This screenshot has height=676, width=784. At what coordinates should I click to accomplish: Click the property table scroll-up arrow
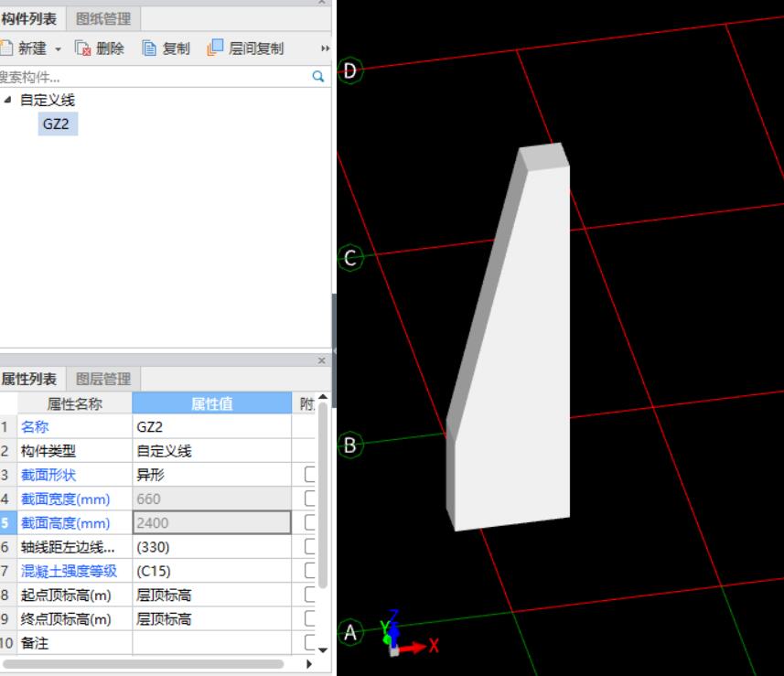tap(323, 398)
